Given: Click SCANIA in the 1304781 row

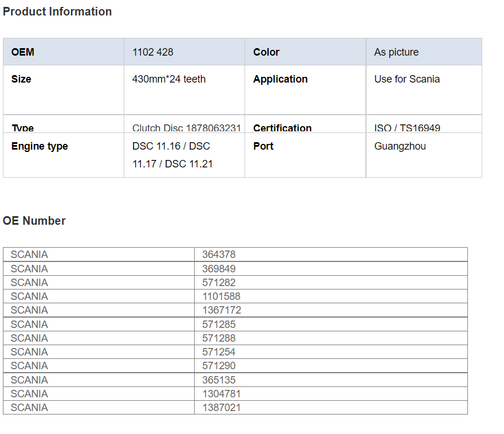Looking at the screenshot, I should [29, 394].
